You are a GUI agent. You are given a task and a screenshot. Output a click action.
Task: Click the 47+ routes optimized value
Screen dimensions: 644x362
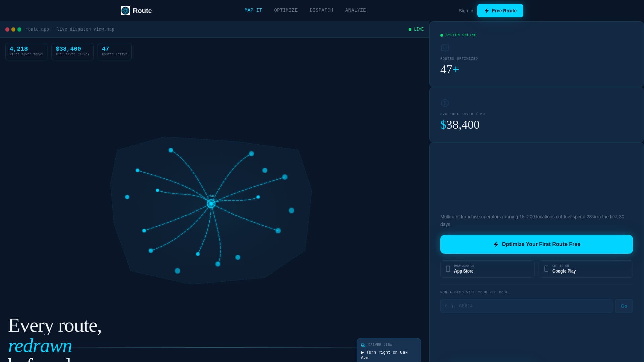coord(450,69)
